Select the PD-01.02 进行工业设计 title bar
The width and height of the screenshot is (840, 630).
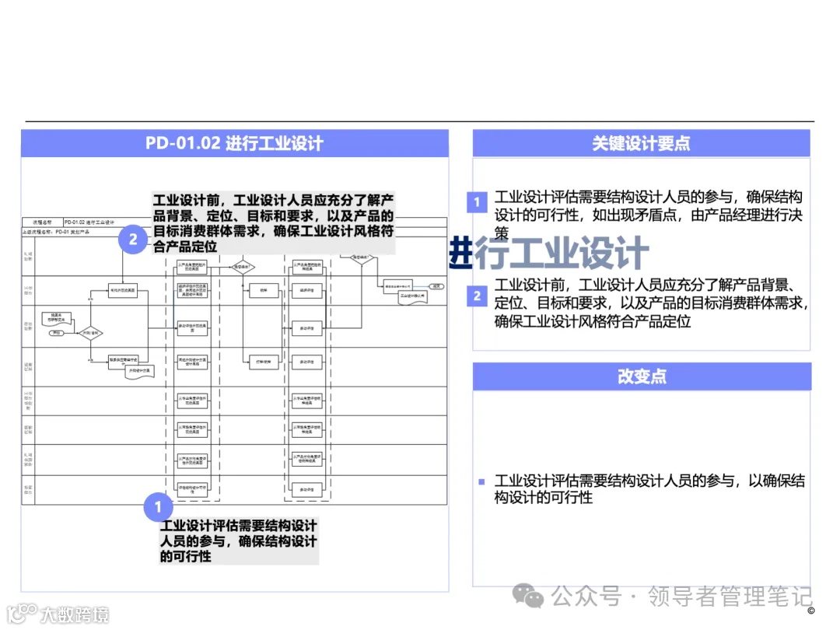point(235,143)
